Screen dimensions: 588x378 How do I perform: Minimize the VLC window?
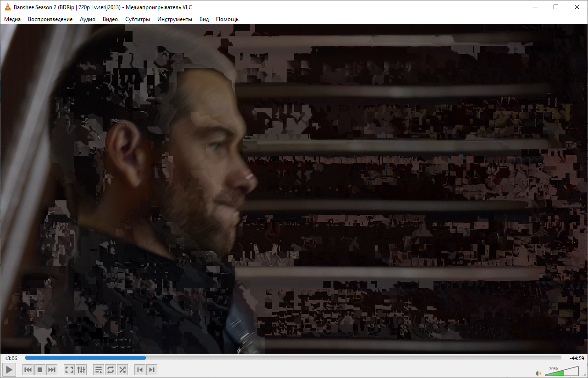click(535, 7)
